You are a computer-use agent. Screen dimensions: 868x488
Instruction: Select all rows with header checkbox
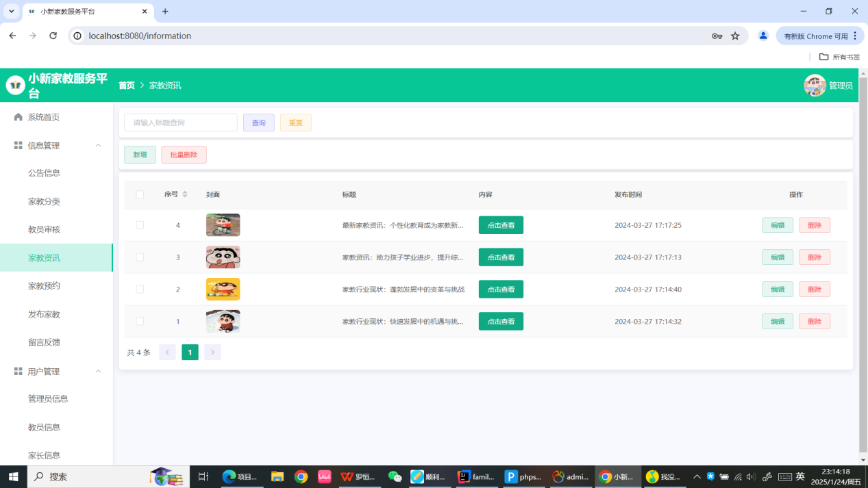(140, 194)
